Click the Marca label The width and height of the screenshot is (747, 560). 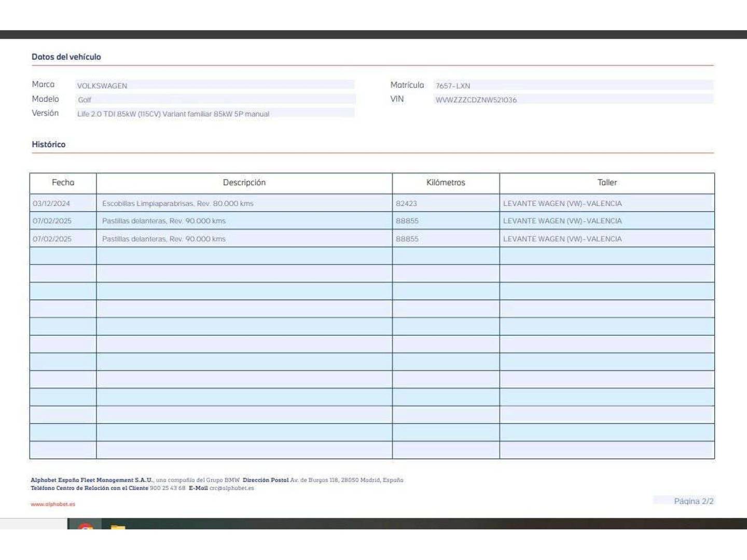pyautogui.click(x=43, y=85)
